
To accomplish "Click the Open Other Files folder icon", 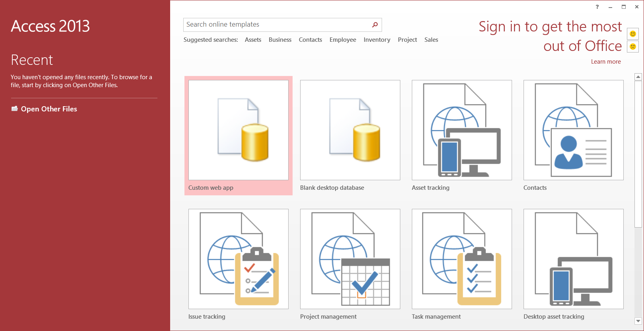I will 15,109.
